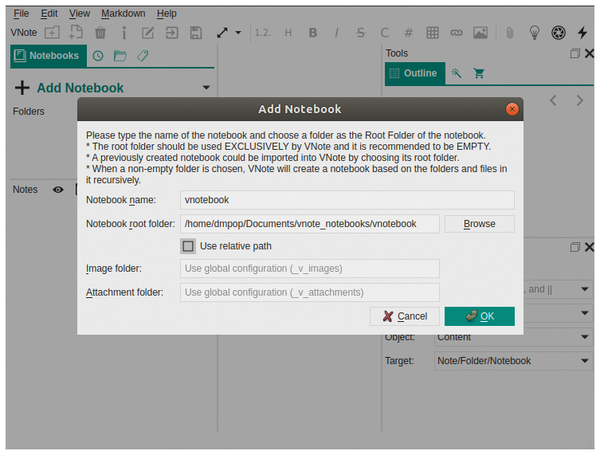The height and width of the screenshot is (455, 600).
Task: Apply Bold formatting icon
Action: tap(313, 33)
